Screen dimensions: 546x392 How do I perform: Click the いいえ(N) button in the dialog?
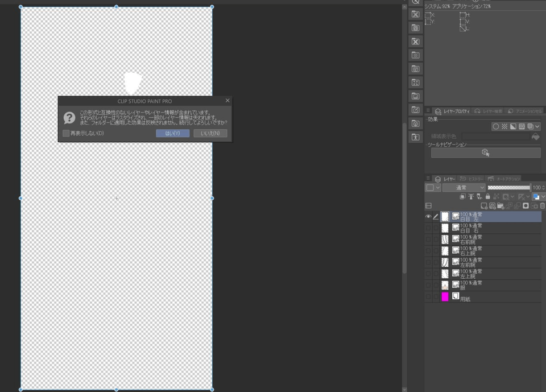click(x=210, y=133)
